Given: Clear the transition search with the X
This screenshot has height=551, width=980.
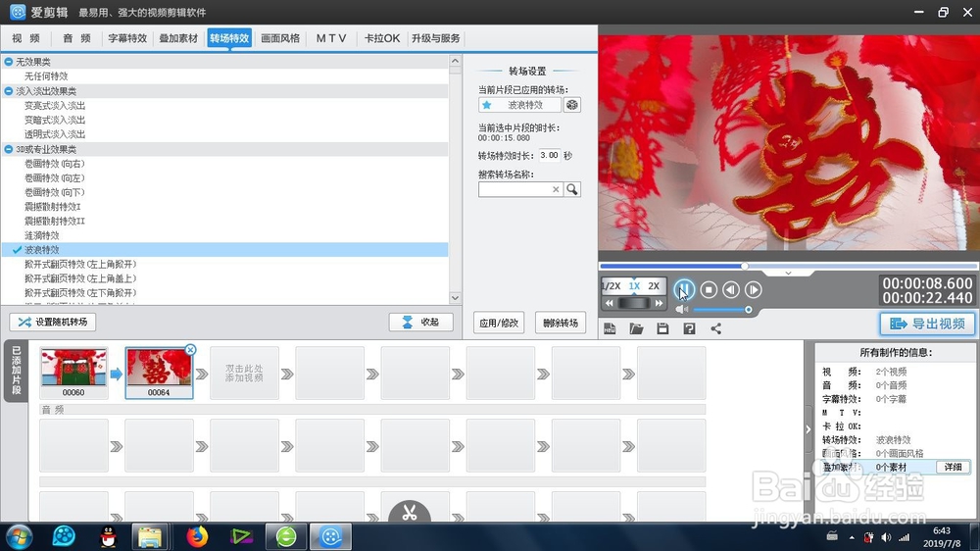Looking at the screenshot, I should click(x=556, y=189).
